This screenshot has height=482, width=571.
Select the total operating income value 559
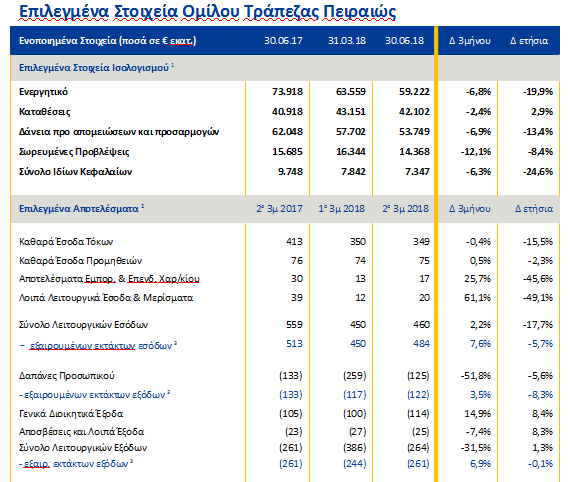pyautogui.click(x=294, y=325)
